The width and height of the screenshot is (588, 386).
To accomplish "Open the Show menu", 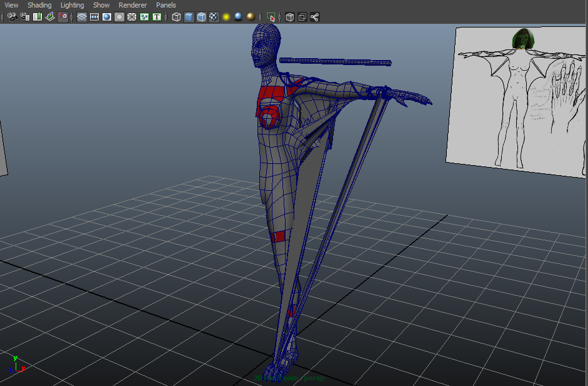I will pyautogui.click(x=101, y=5).
